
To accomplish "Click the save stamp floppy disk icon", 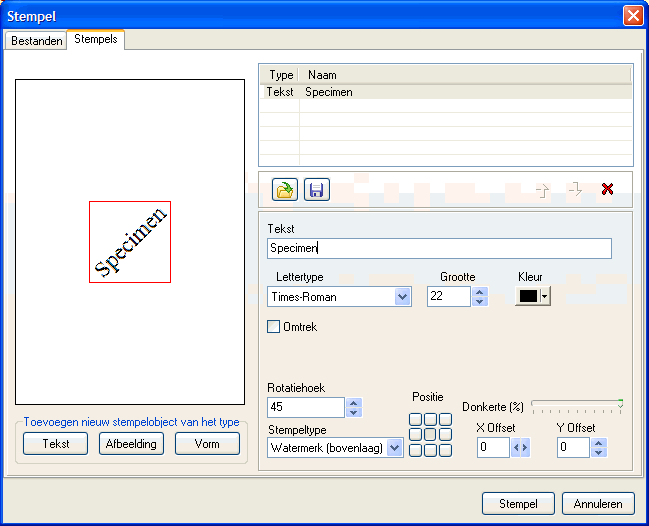I will click(x=317, y=190).
